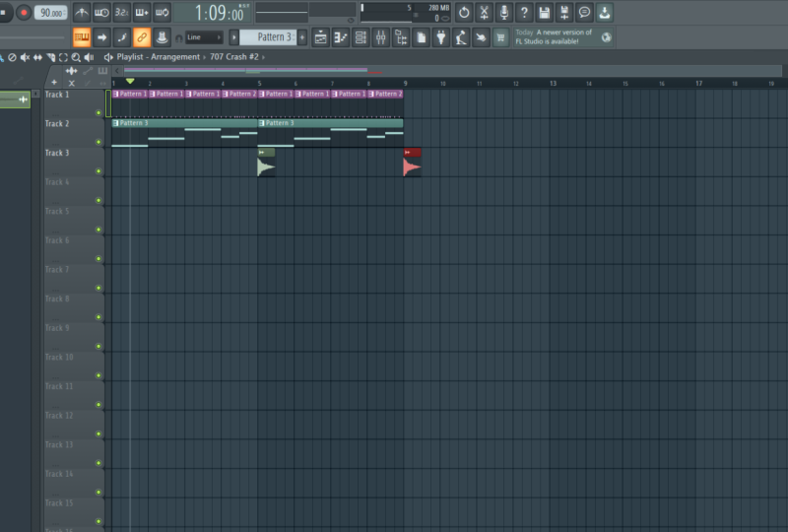This screenshot has height=532, width=788.
Task: Click the stamp-shaped icon after the link
Action: [x=162, y=37]
